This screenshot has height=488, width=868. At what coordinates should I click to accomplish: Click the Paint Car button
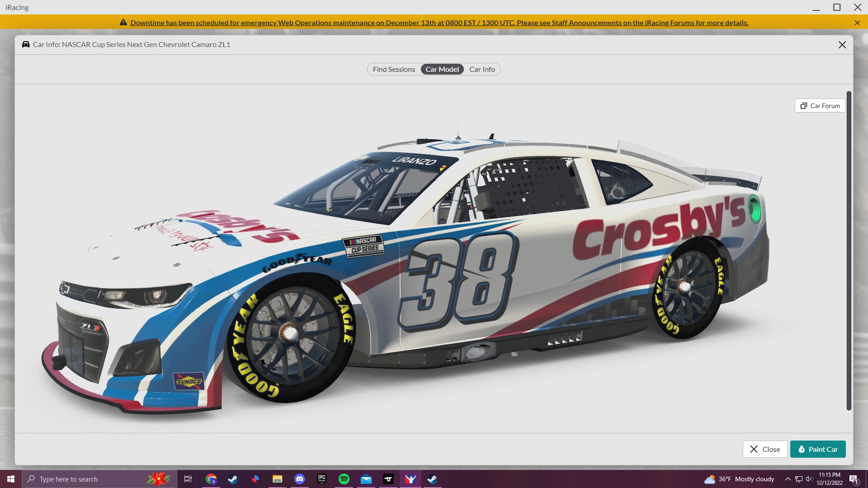click(818, 449)
